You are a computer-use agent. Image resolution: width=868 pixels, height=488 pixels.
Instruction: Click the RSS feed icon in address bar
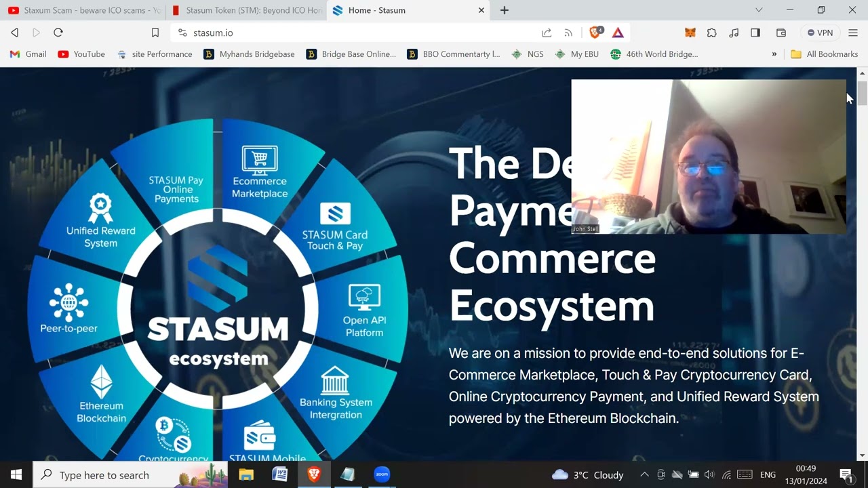(568, 33)
